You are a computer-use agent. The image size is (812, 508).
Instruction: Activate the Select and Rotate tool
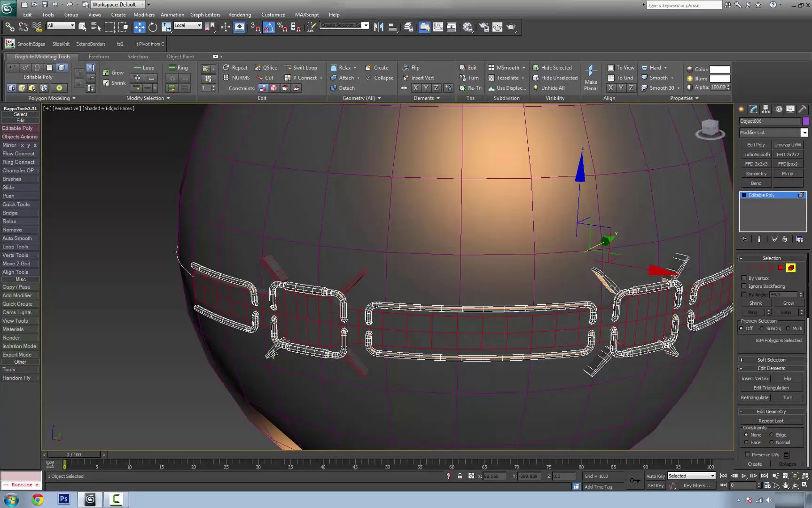[153, 27]
